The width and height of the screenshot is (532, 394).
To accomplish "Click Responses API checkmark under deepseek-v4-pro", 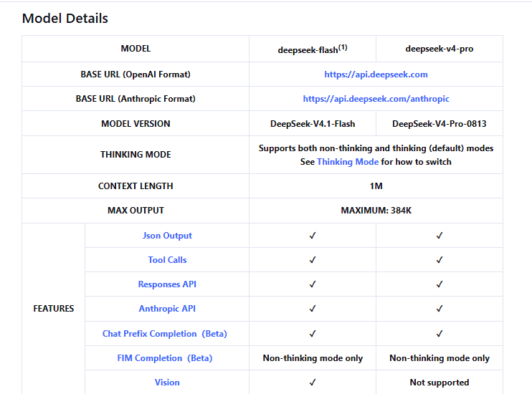I will click(x=440, y=284).
